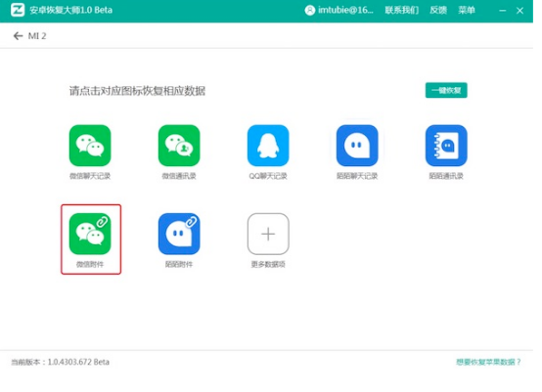Go back using the arrow beside MI 2
The height and width of the screenshot is (392, 542).
pyautogui.click(x=18, y=35)
